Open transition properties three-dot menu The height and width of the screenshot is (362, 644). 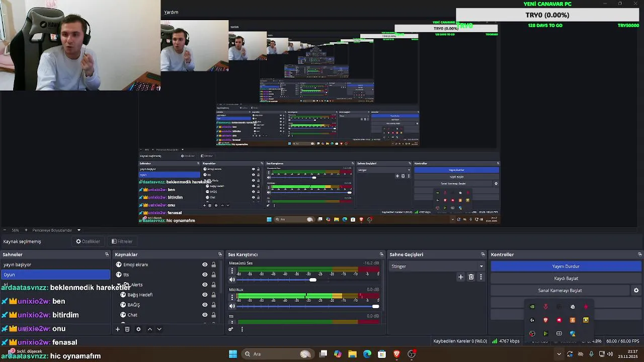480,277
